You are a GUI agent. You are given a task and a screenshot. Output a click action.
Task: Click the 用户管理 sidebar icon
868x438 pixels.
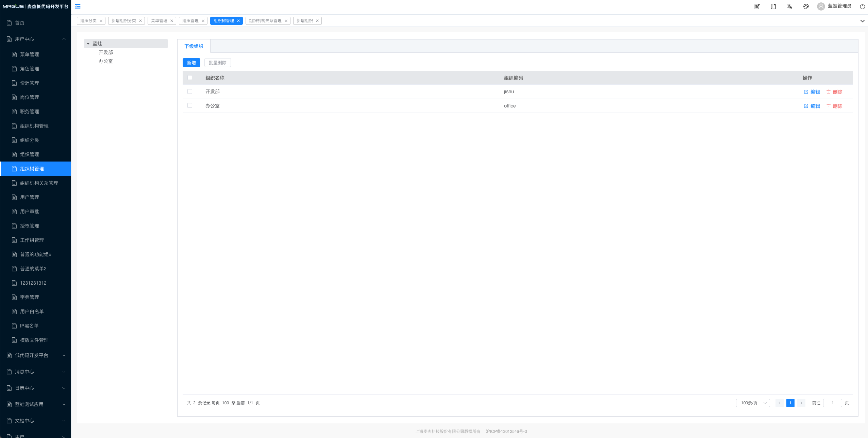pyautogui.click(x=13, y=197)
